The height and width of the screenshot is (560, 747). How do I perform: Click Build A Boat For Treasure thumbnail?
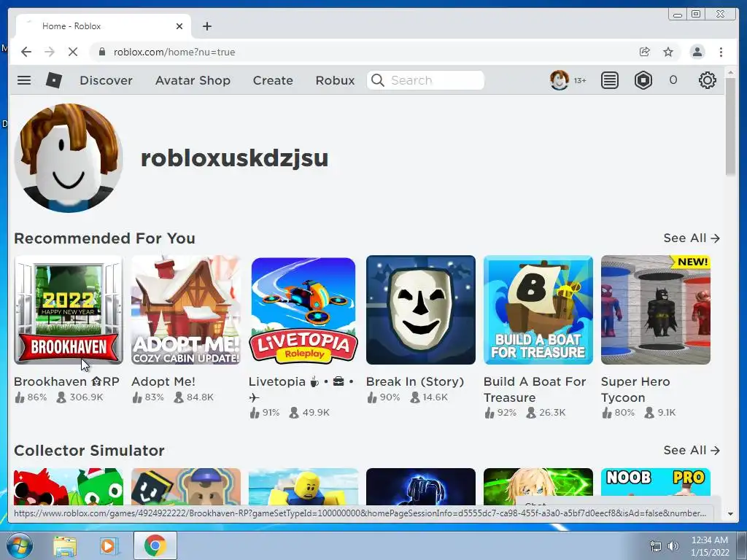[538, 310]
